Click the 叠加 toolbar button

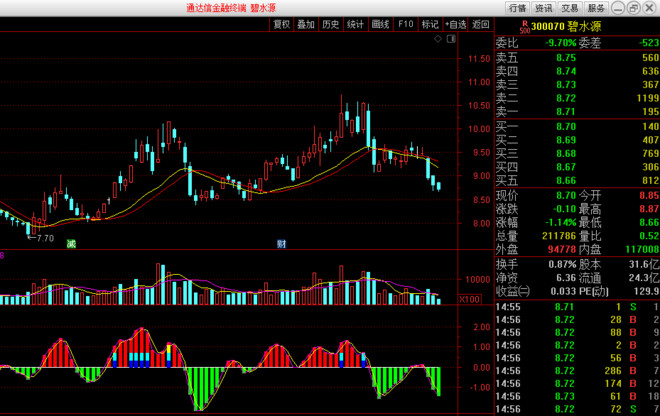(x=306, y=24)
